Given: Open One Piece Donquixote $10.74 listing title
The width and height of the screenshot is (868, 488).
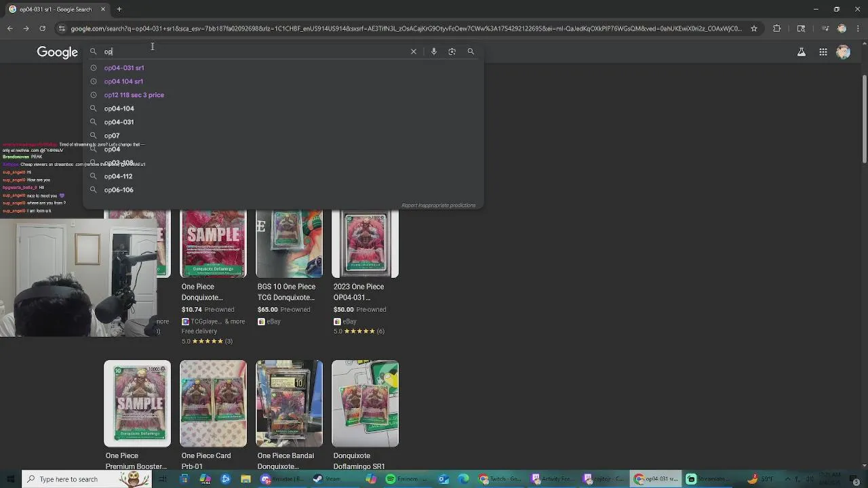Looking at the screenshot, I should point(202,292).
